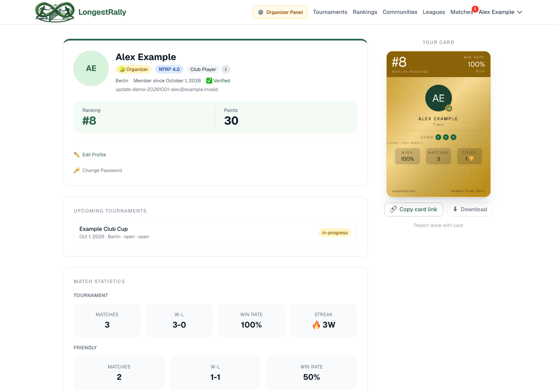
Task: Click the tournament Streak 3W tile
Action: [x=323, y=321]
